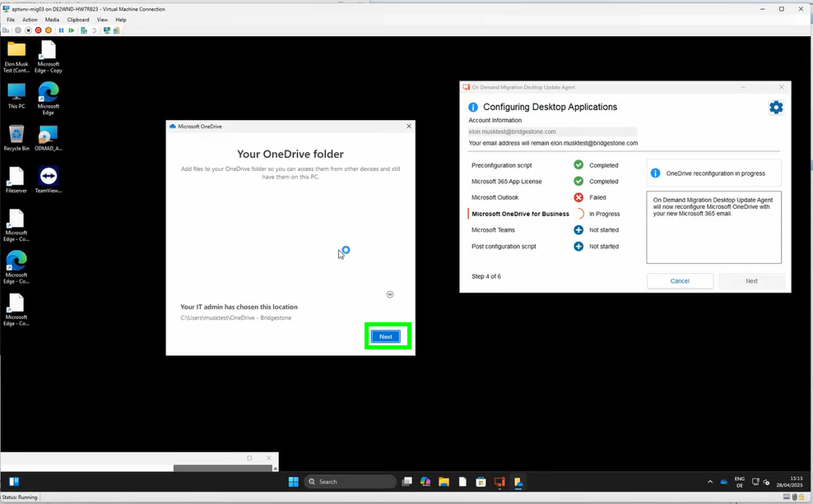This screenshot has width=813, height=504.
Task: Click the Revert toolbar icon
Action: pyautogui.click(x=94, y=30)
